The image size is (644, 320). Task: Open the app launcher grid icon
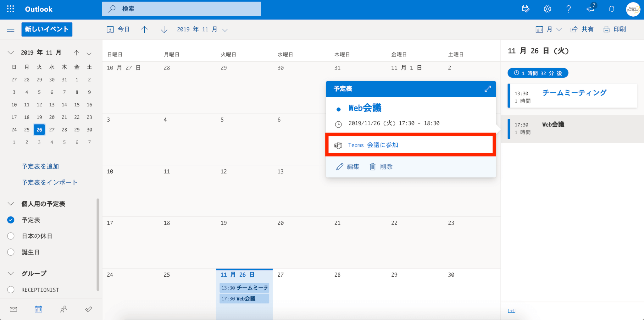[x=10, y=9]
